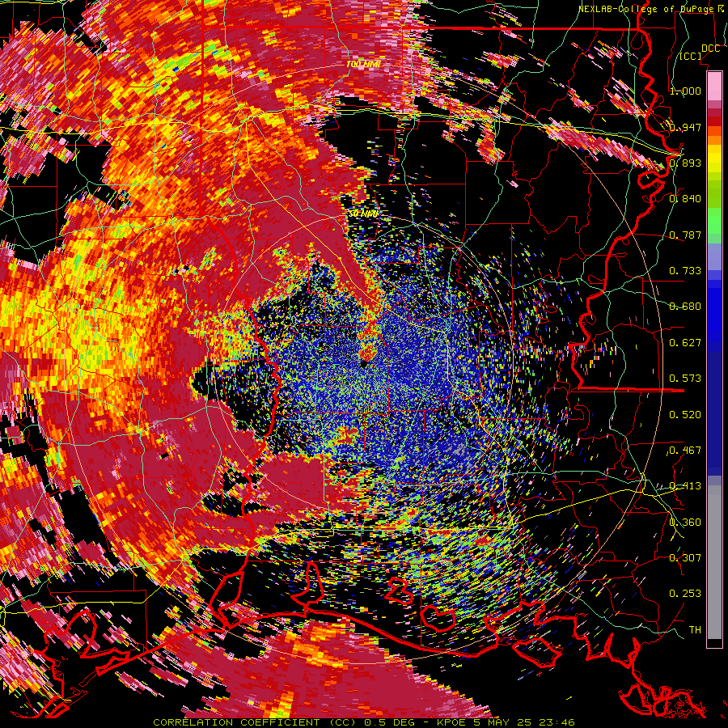This screenshot has height=728, width=728.
Task: Select the 0.893 scale label
Action: 685,163
